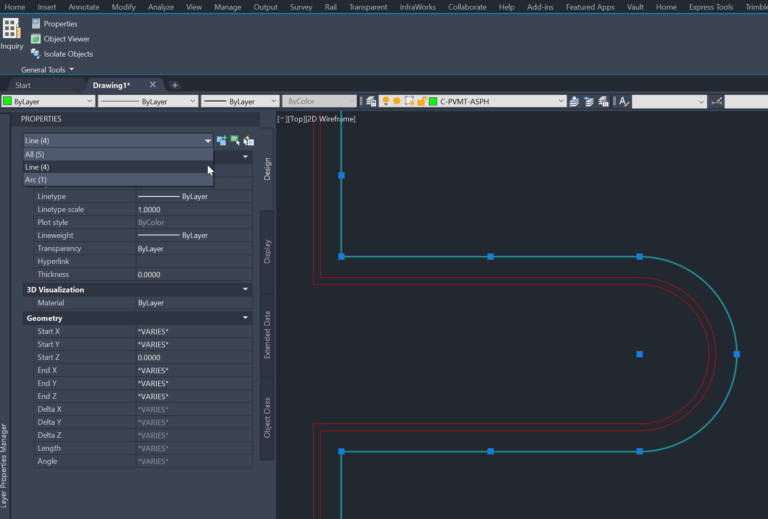Viewport: 768px width, 519px height.
Task: Select Line (4) in dropdown list
Action: click(x=118, y=167)
